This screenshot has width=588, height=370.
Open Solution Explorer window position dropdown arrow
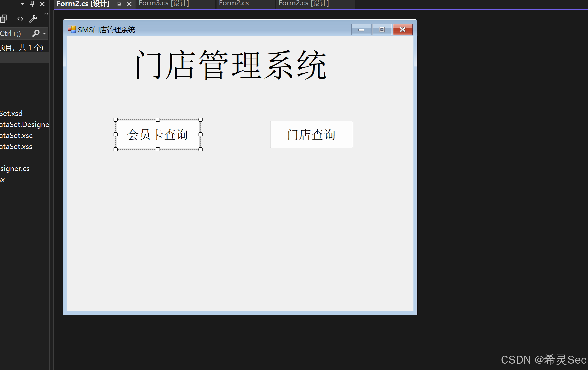tap(22, 4)
